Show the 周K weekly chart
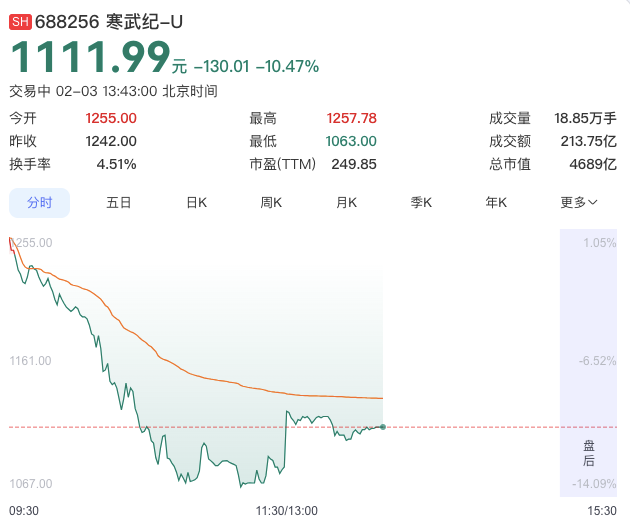The width and height of the screenshot is (630, 527). coord(271,202)
